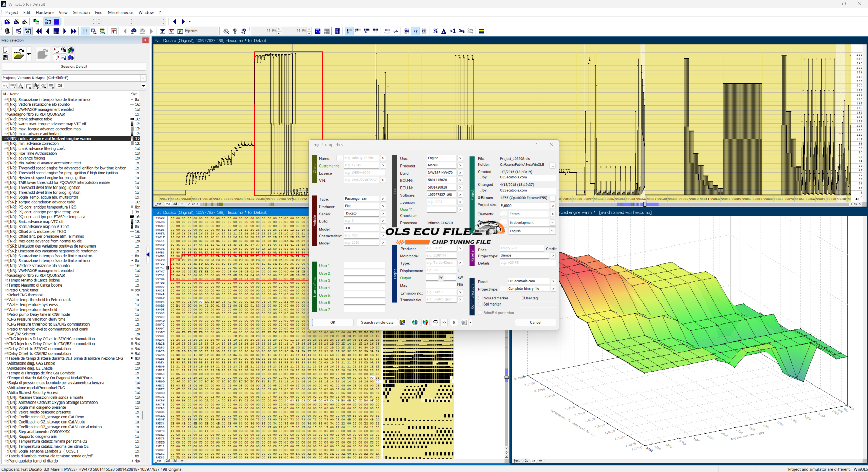
Task: Open the 'in development' project state dropdown
Action: [x=552, y=223]
